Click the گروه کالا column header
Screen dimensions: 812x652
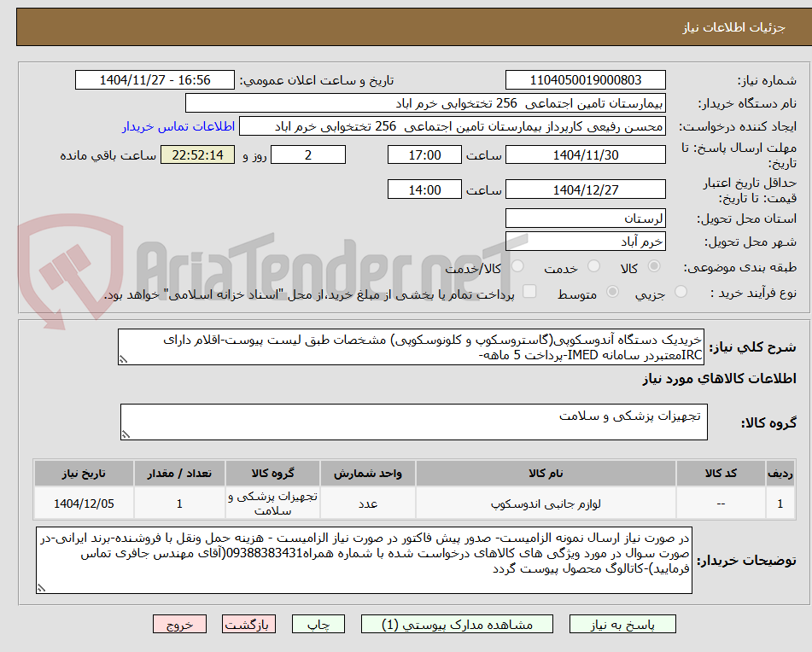[x=272, y=474]
